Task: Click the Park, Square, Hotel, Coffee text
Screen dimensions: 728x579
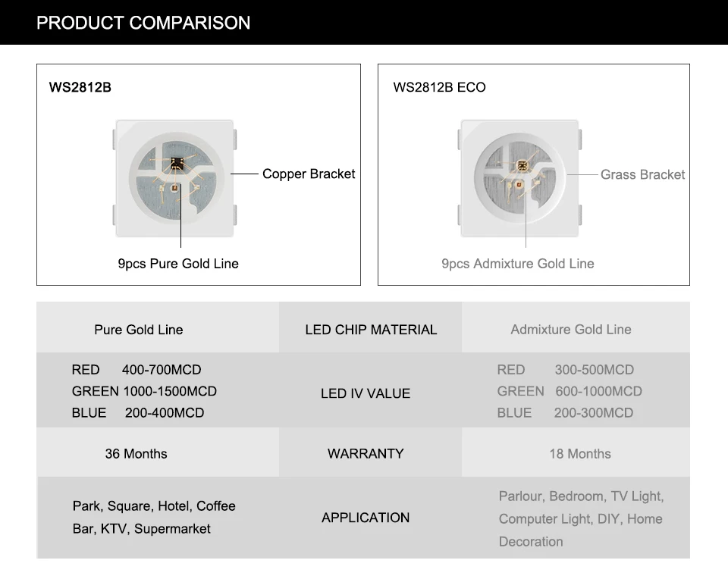Action: pyautogui.click(x=154, y=506)
